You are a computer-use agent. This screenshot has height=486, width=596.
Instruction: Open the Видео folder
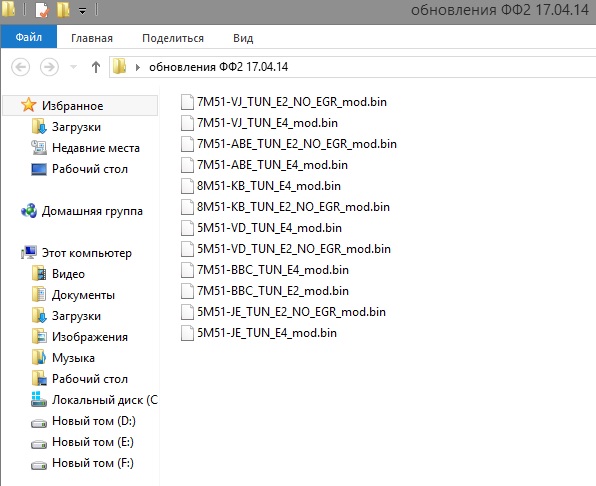[68, 274]
